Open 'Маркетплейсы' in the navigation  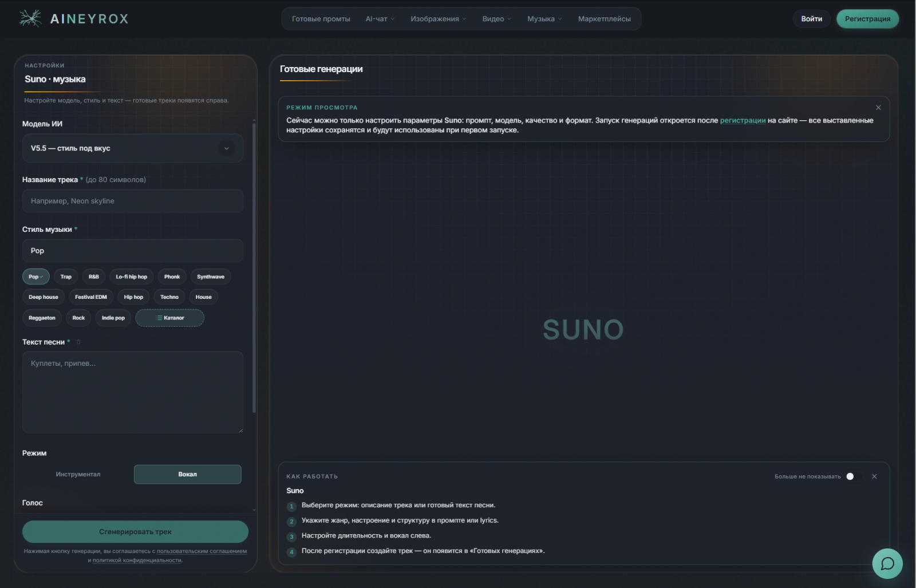coord(605,19)
